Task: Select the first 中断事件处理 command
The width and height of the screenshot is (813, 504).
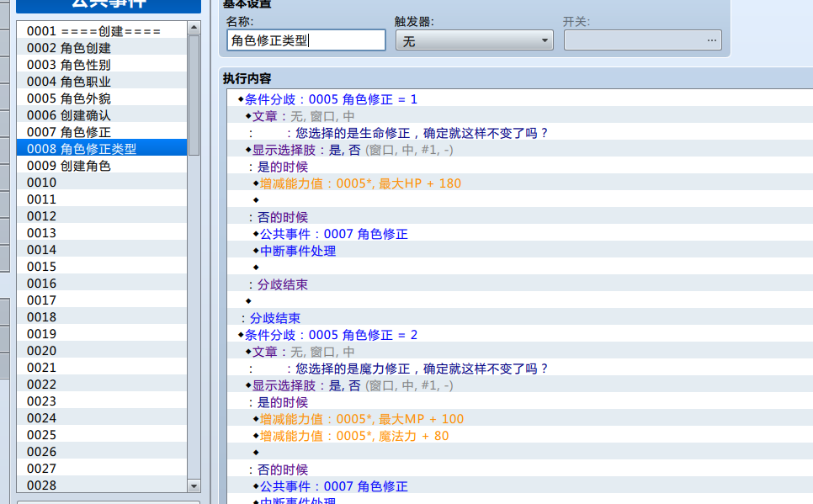Action: (x=520, y=251)
